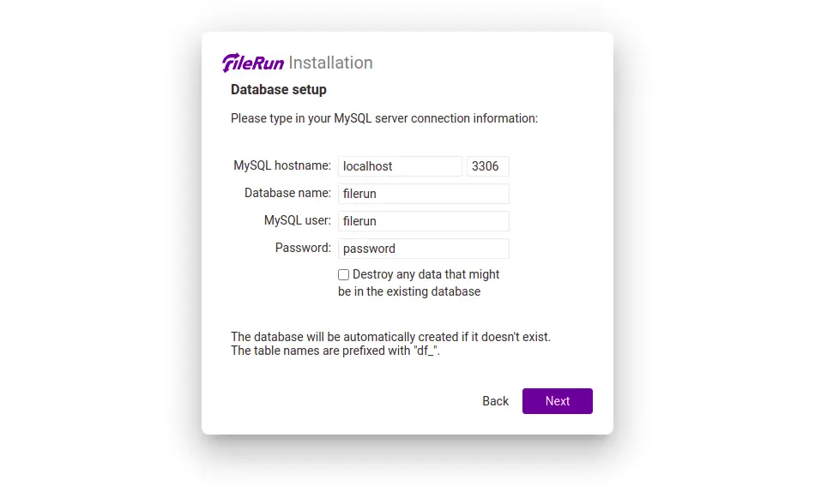821x504 pixels.
Task: Go to the Next installation step
Action: click(x=557, y=401)
